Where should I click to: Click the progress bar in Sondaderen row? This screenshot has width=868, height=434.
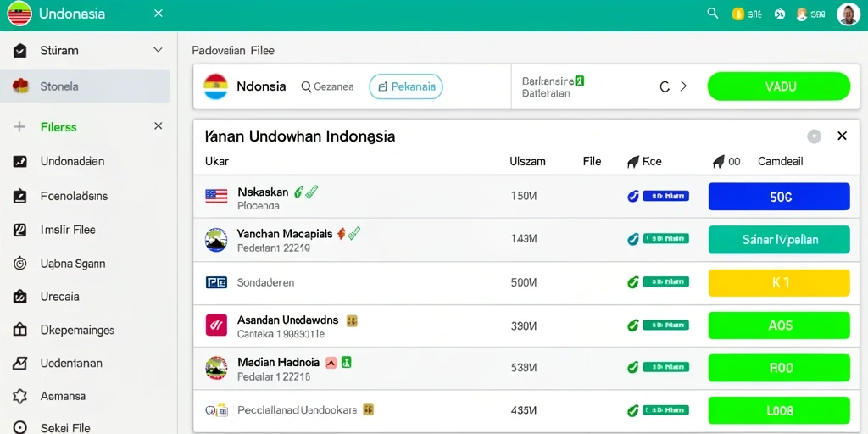[666, 282]
